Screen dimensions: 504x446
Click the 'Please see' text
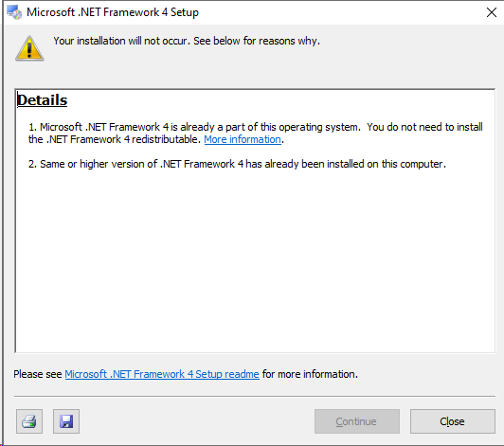(38, 374)
